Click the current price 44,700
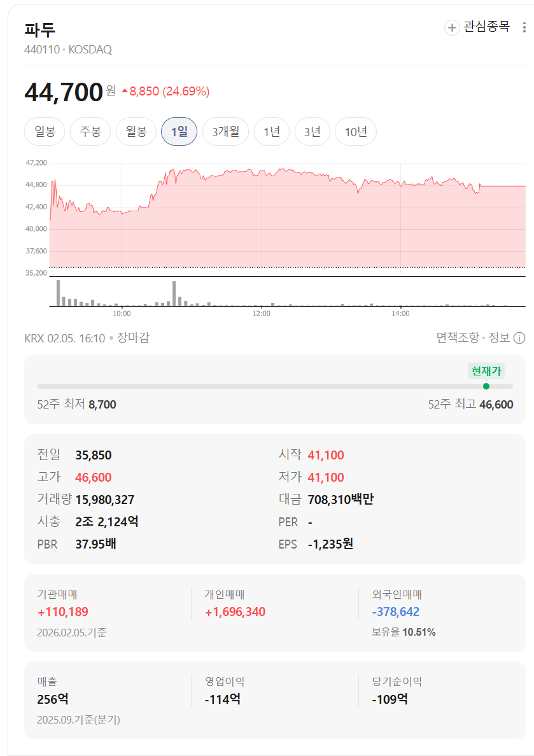The image size is (534, 756). click(64, 92)
